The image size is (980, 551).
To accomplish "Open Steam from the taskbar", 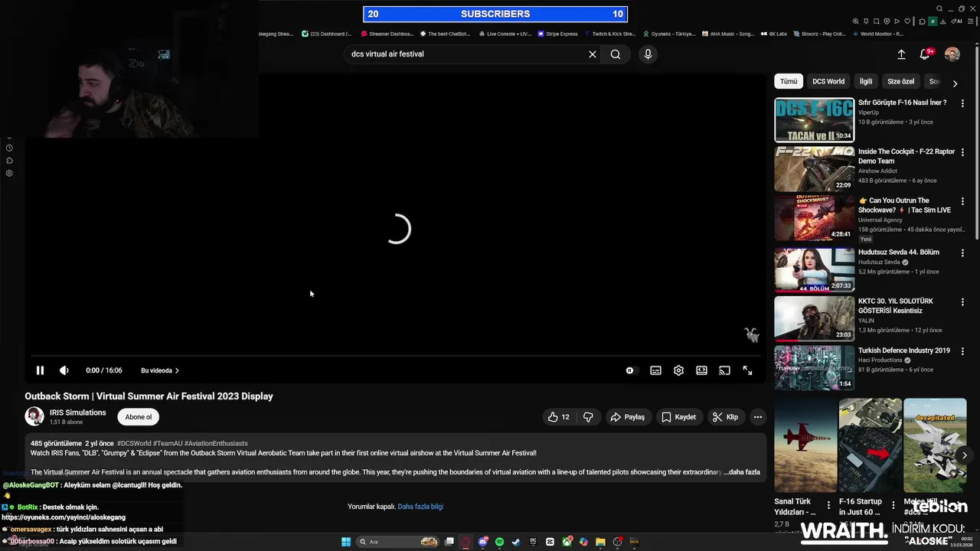I will 516,542.
